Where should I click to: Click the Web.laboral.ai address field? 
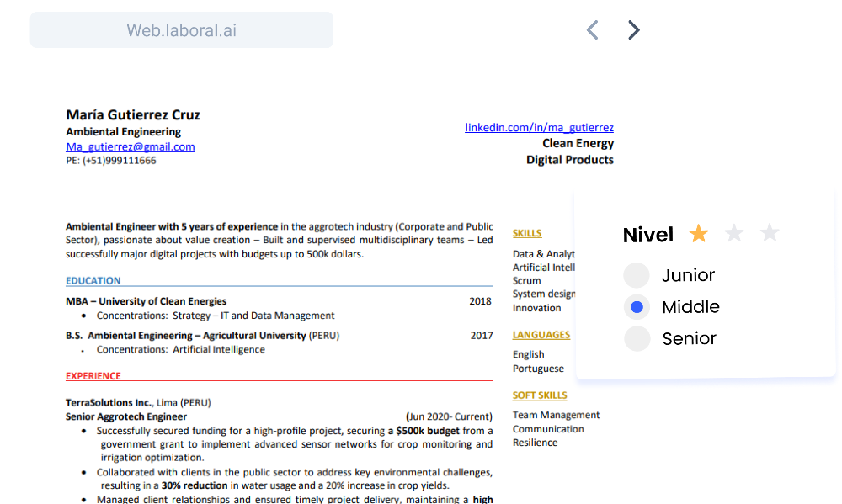182,30
